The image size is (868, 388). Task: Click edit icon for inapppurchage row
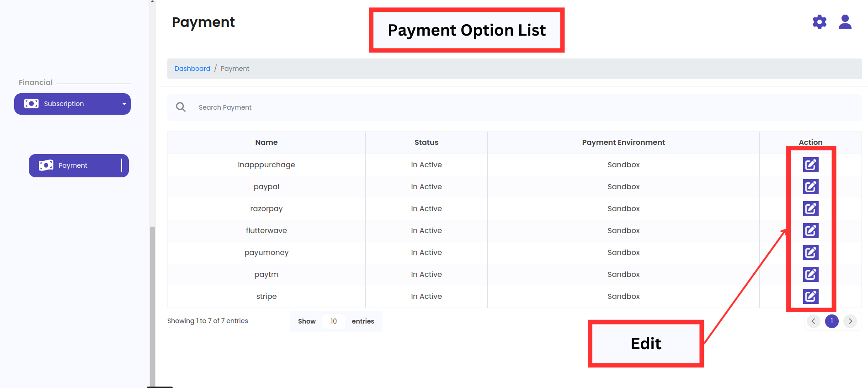tap(810, 165)
